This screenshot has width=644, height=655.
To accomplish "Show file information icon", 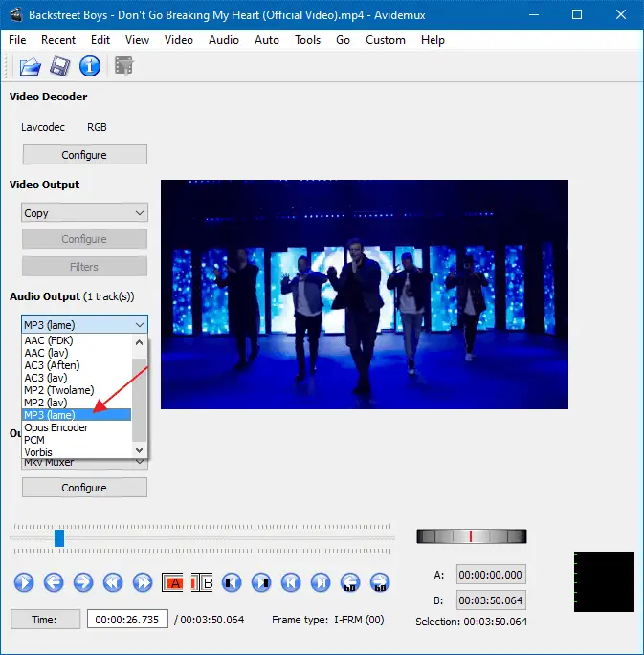I will click(90, 66).
